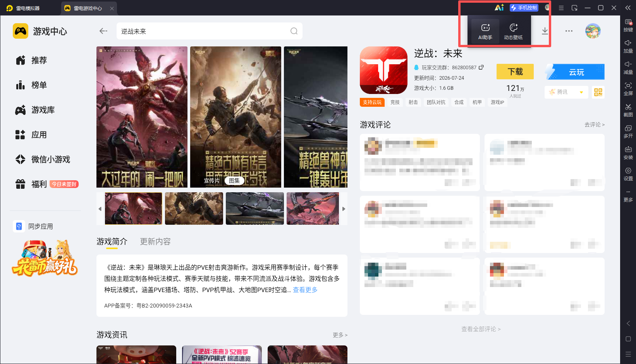Image resolution: width=636 pixels, height=364 pixels.
Task: Click the back arrow beside the search box
Action: click(x=103, y=31)
